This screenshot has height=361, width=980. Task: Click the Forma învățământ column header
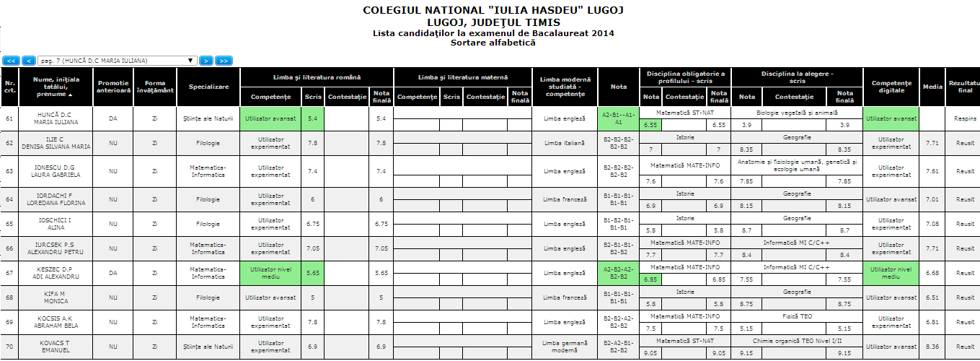point(154,87)
